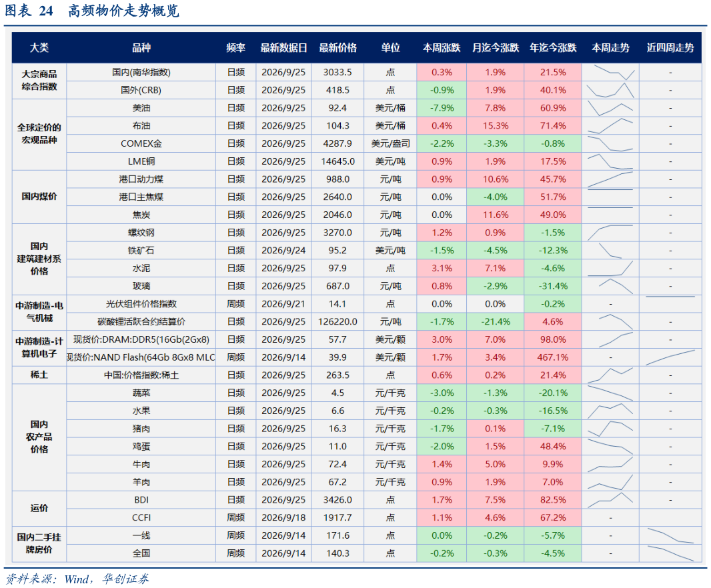Click the 美油 weekly change -7.9%
This screenshot has width=711, height=588.
click(x=442, y=108)
